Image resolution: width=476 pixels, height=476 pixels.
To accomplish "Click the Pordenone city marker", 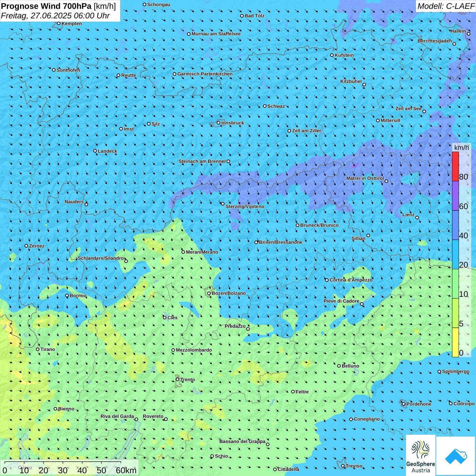I will [404, 404].
